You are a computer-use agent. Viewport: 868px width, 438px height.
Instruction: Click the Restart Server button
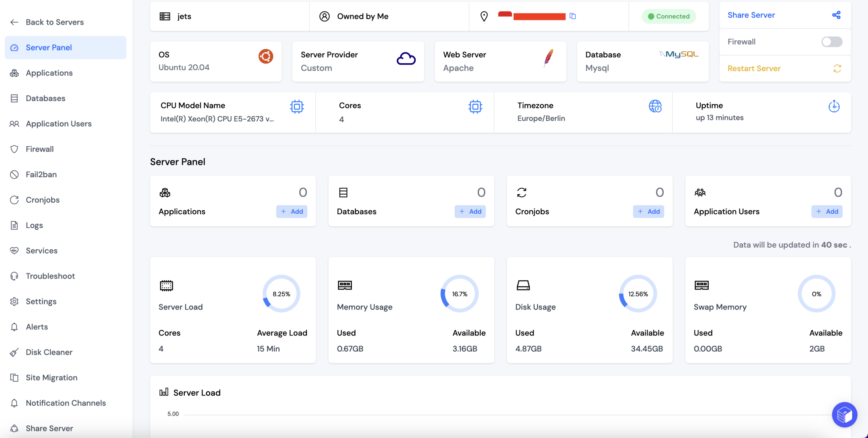754,68
